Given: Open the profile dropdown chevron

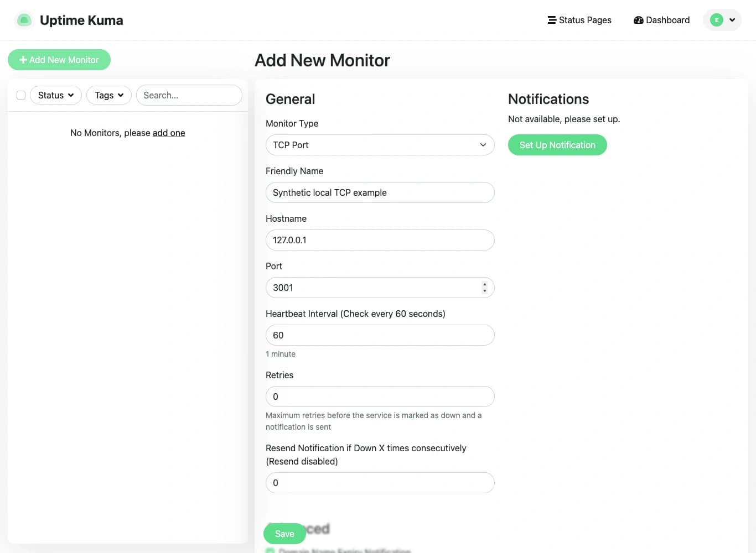Looking at the screenshot, I should pos(732,20).
